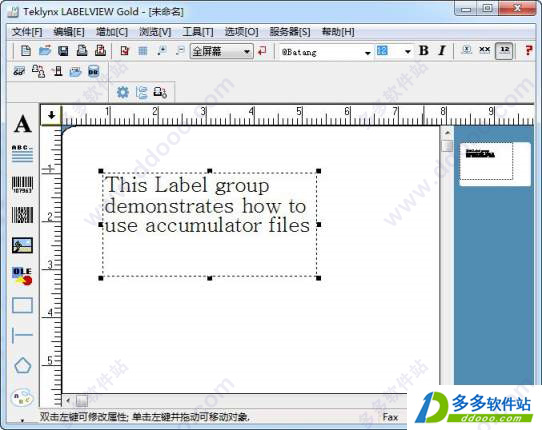The height and width of the screenshot is (430, 542).
Task: Click the print icon in toolbar
Action: click(x=82, y=51)
